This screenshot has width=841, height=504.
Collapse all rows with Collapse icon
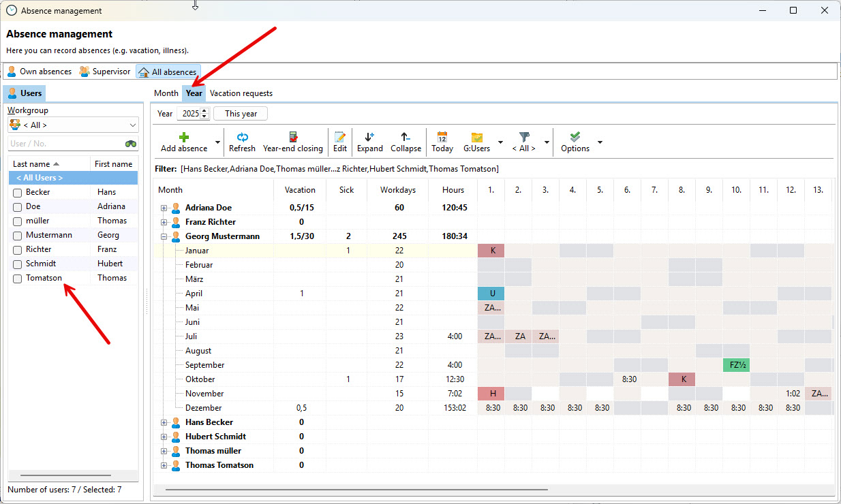[x=406, y=137]
